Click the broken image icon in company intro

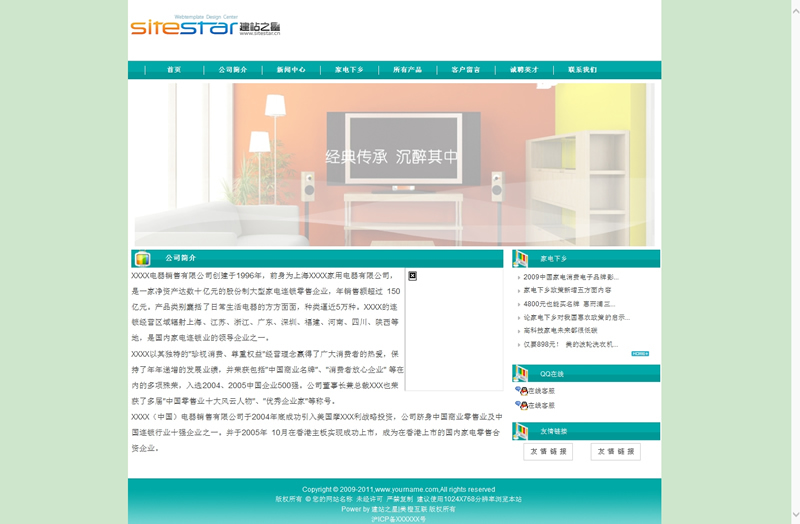(412, 275)
